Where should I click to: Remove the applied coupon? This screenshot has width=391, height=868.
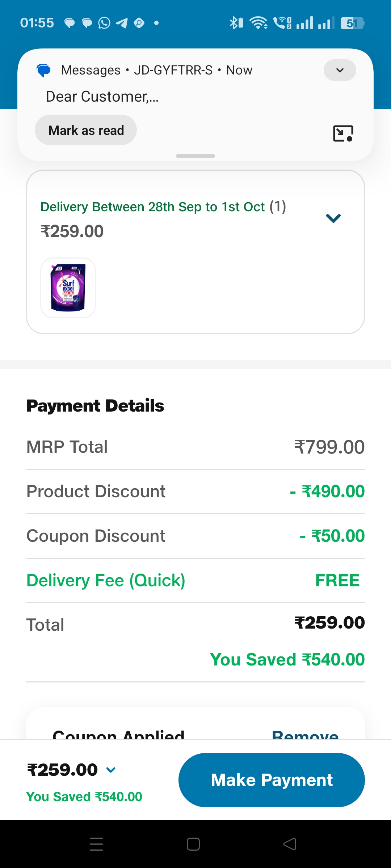305,734
